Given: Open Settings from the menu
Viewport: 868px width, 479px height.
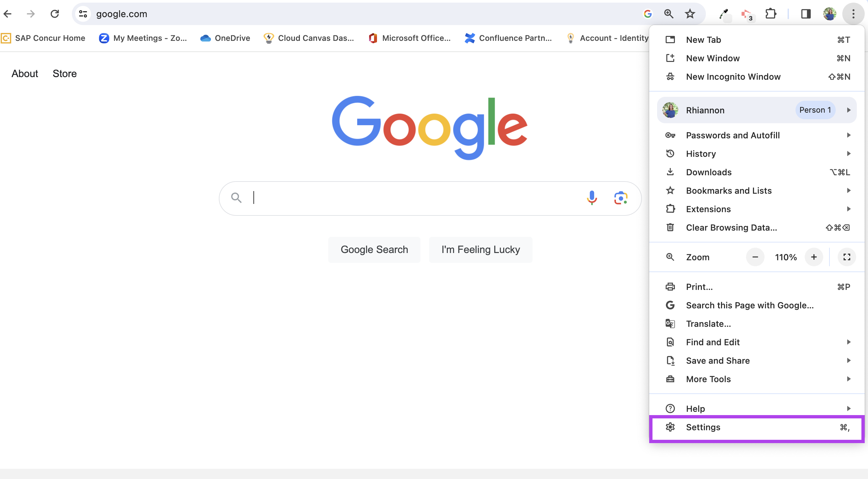Looking at the screenshot, I should click(757, 428).
